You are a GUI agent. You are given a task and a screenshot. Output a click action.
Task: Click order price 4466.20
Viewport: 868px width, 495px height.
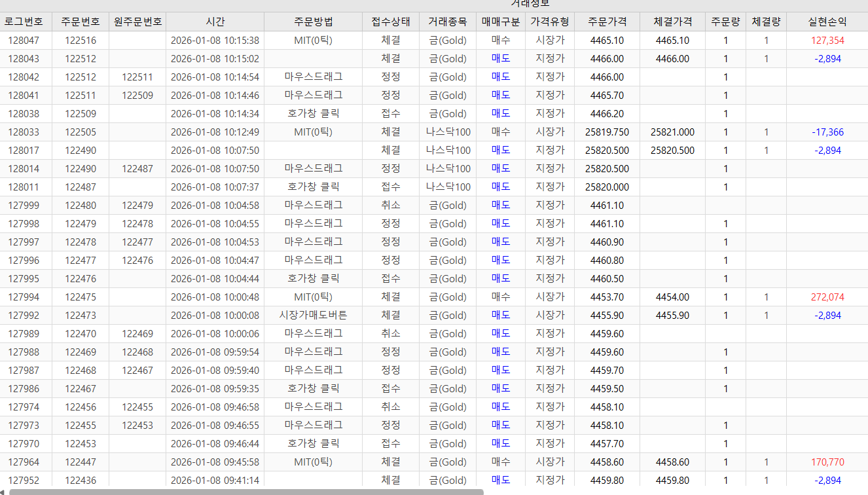click(x=607, y=113)
